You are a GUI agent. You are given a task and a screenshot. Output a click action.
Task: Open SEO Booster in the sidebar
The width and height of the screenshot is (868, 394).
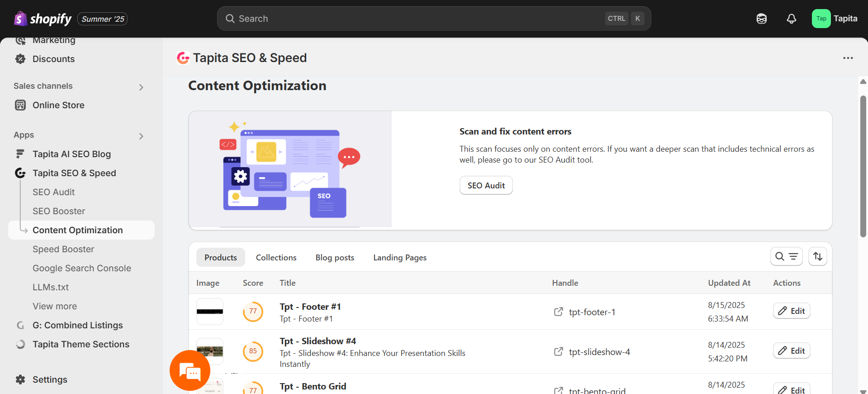(59, 211)
